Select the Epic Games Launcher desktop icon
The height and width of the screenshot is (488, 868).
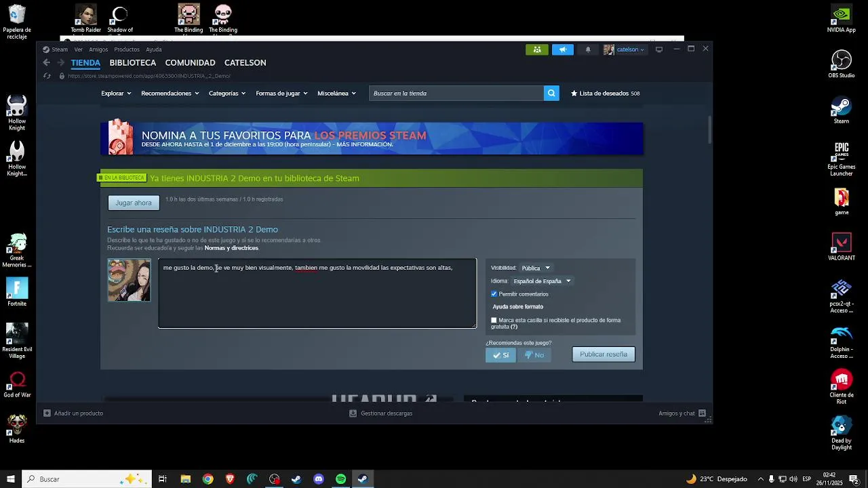click(842, 159)
